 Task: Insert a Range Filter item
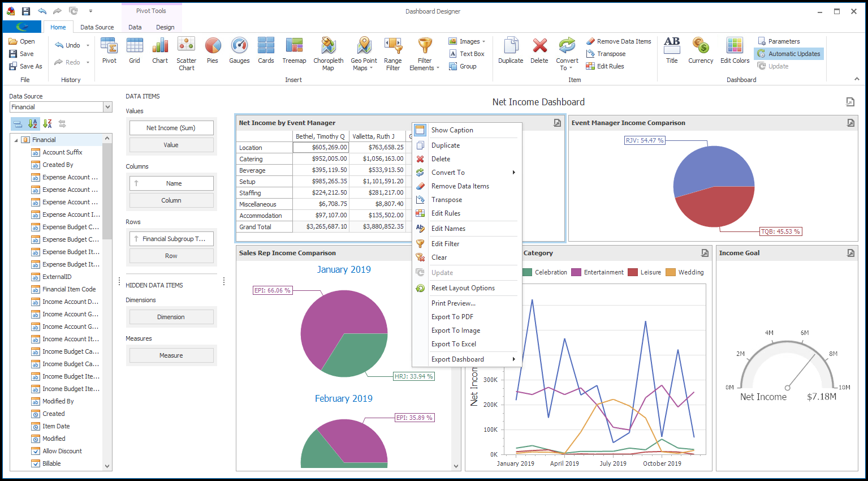[x=392, y=54]
